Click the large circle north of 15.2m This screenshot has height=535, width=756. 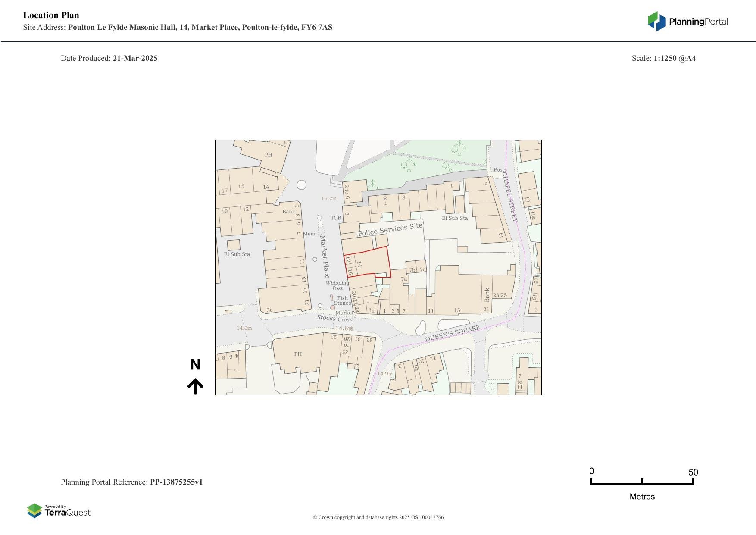302,185
